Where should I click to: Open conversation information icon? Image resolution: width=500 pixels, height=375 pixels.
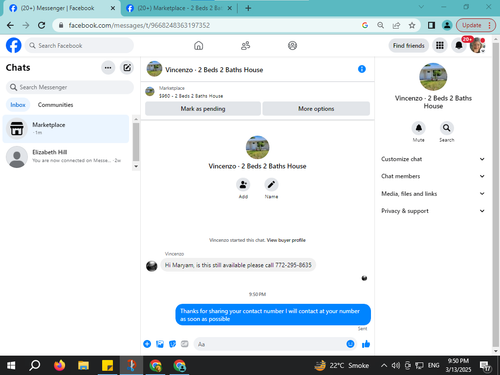pos(362,69)
